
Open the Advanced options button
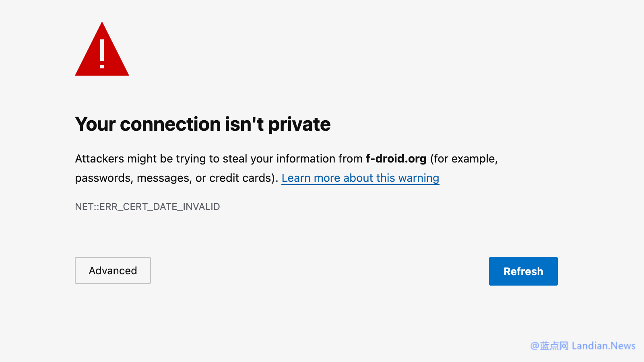(113, 270)
